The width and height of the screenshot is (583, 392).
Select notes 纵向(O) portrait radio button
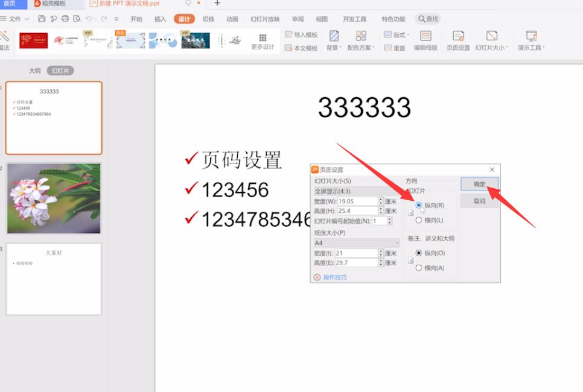point(419,253)
